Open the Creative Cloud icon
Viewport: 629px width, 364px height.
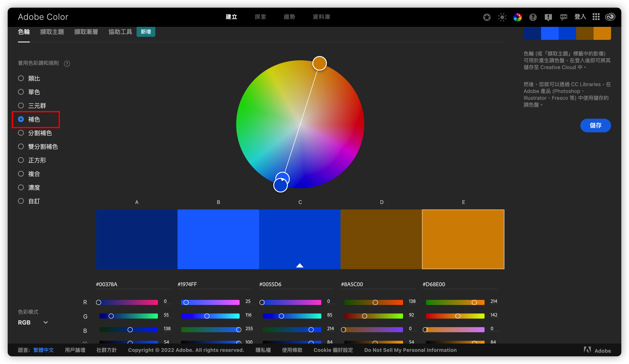click(610, 17)
